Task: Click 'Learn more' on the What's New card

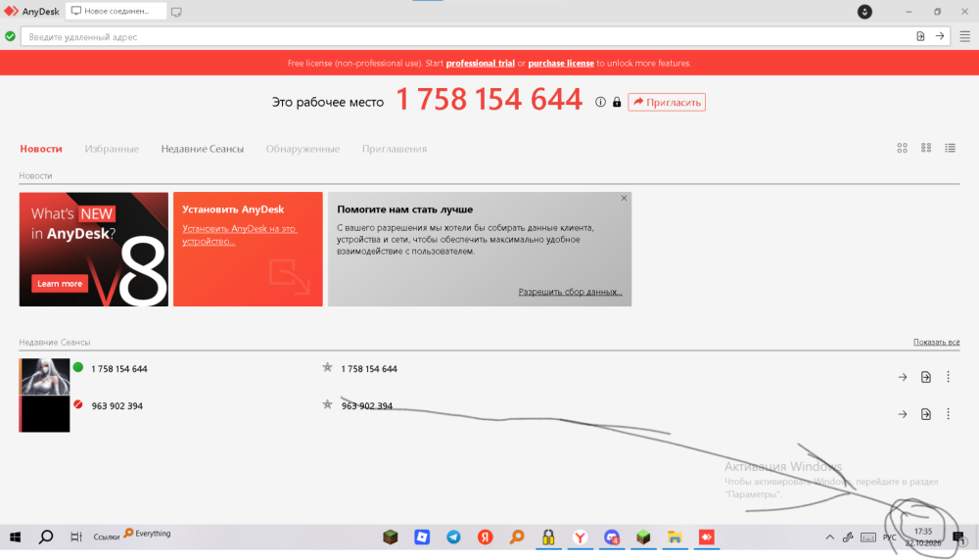Action: [60, 284]
